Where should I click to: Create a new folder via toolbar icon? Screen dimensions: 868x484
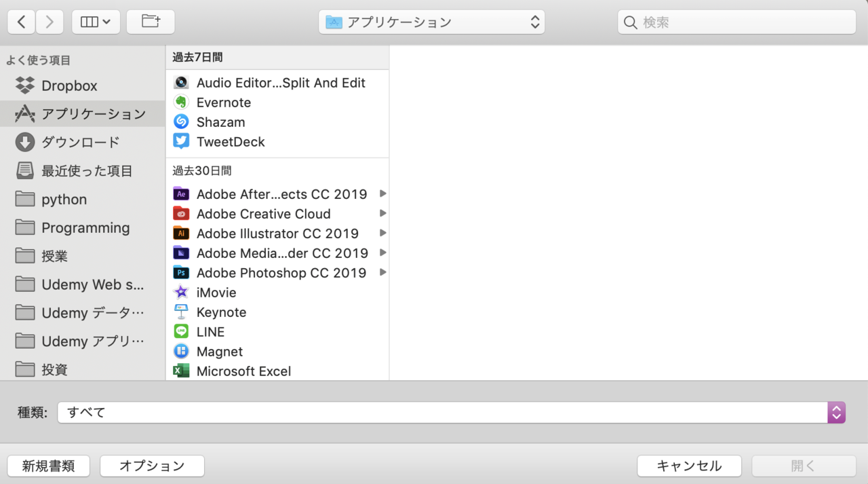tap(151, 22)
